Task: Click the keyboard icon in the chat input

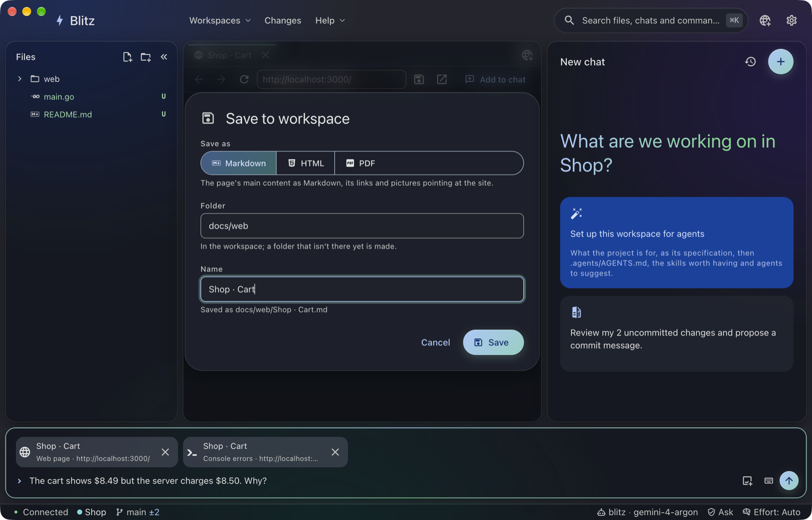Action: click(769, 481)
